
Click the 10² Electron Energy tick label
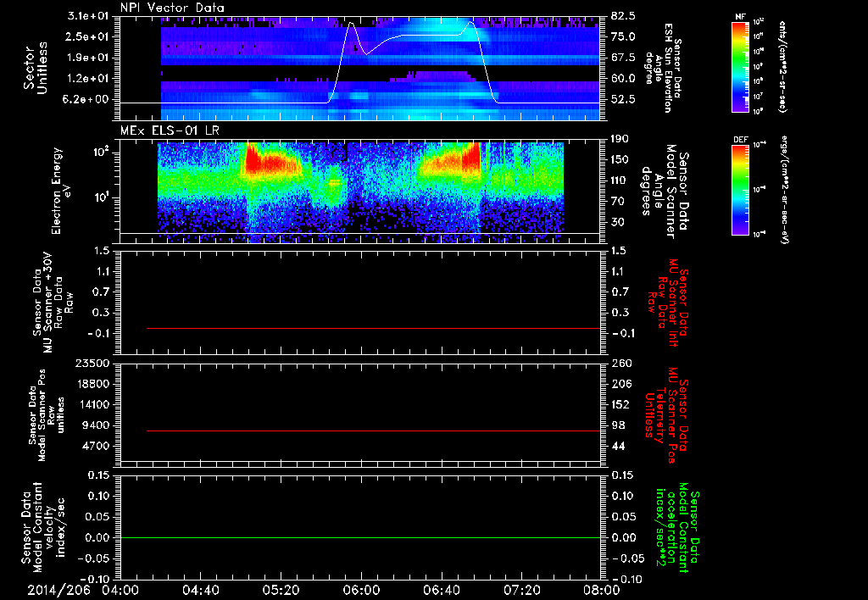[x=100, y=153]
